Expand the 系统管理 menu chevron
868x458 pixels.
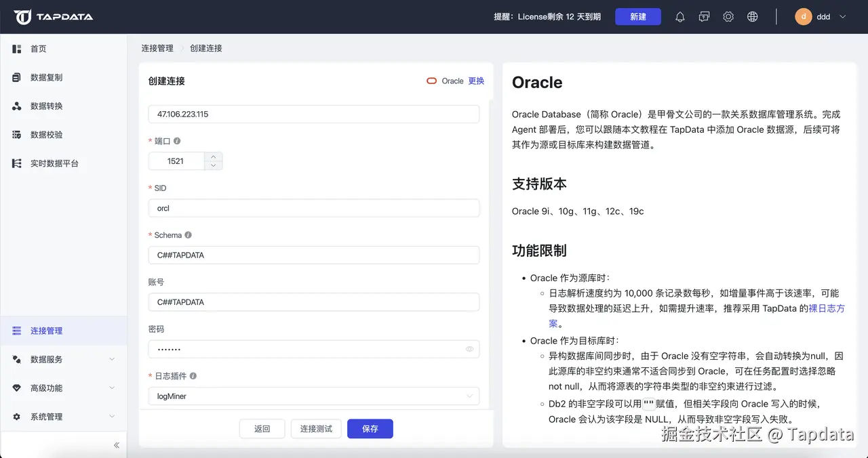click(113, 417)
